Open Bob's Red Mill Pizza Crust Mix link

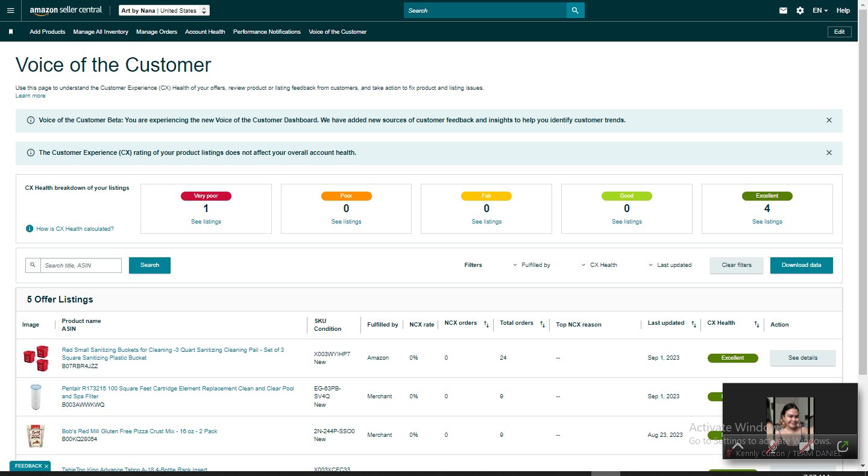pos(139,431)
